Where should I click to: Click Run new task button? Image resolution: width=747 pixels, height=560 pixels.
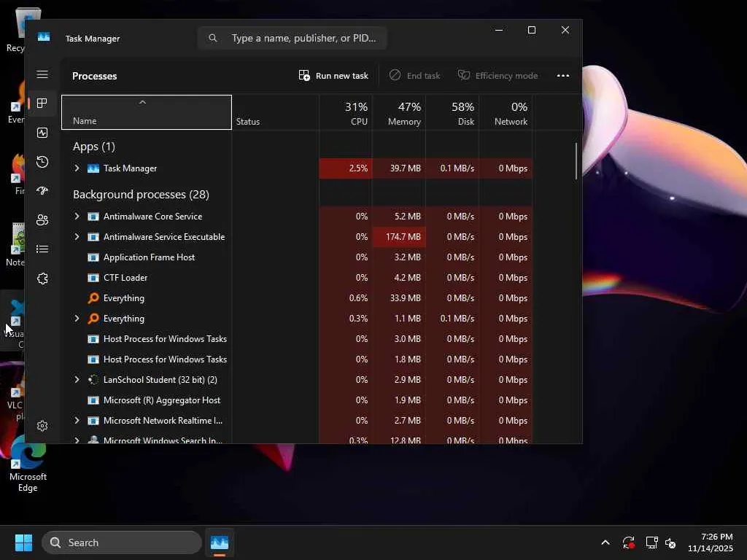tap(333, 76)
